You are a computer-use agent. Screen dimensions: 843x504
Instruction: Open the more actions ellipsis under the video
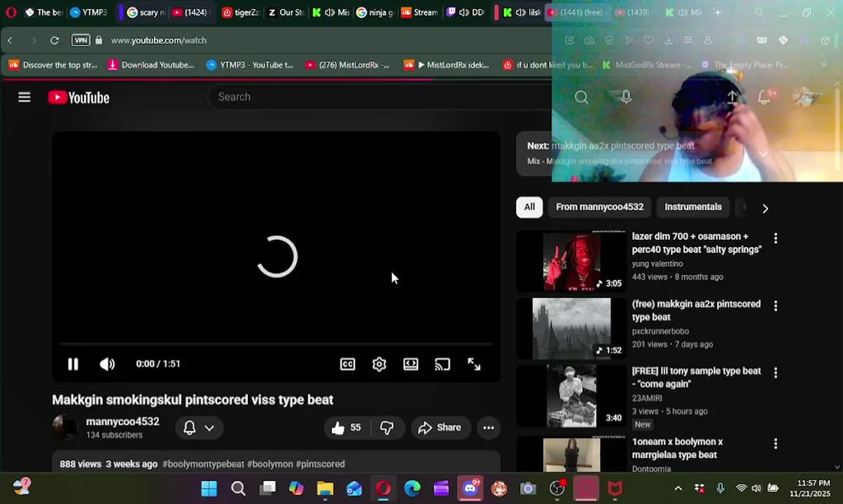coord(489,428)
